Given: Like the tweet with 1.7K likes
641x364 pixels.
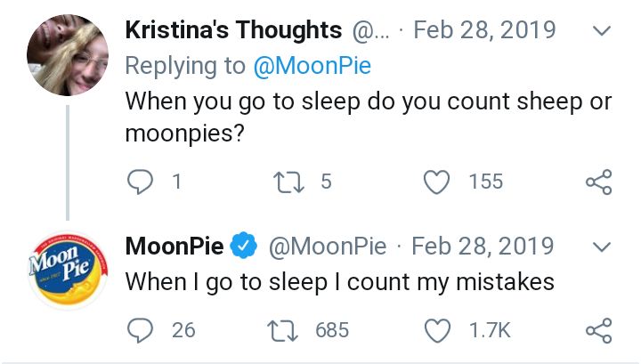Looking at the screenshot, I should pos(437,330).
